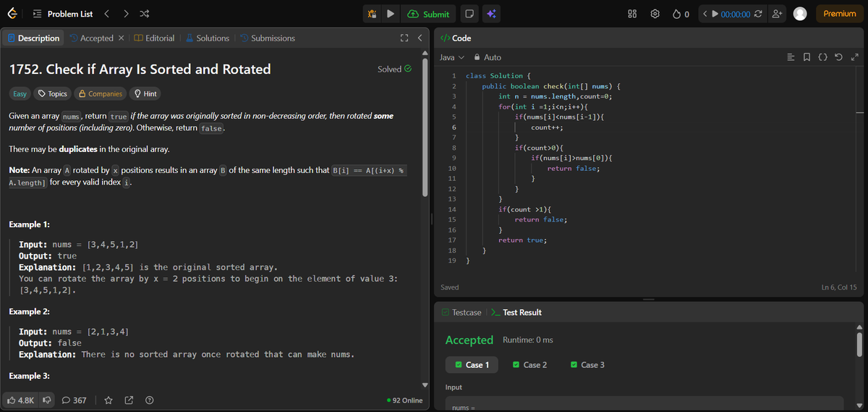
Task: Toggle the Auto lock setting
Action: [x=487, y=57]
